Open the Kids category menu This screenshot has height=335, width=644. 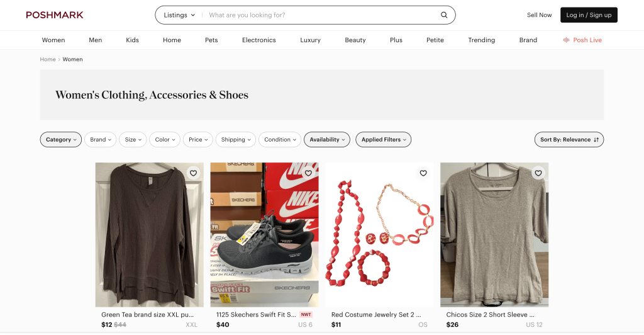[132, 40]
